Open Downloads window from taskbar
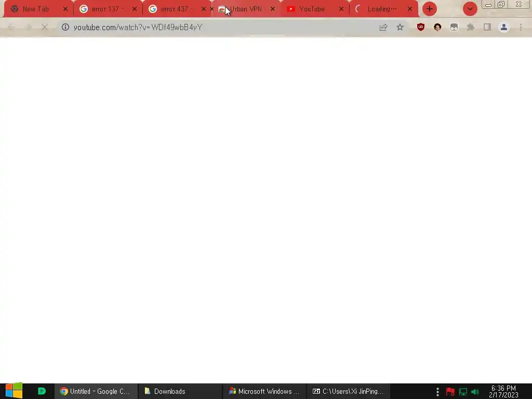The width and height of the screenshot is (532, 399). (180, 391)
